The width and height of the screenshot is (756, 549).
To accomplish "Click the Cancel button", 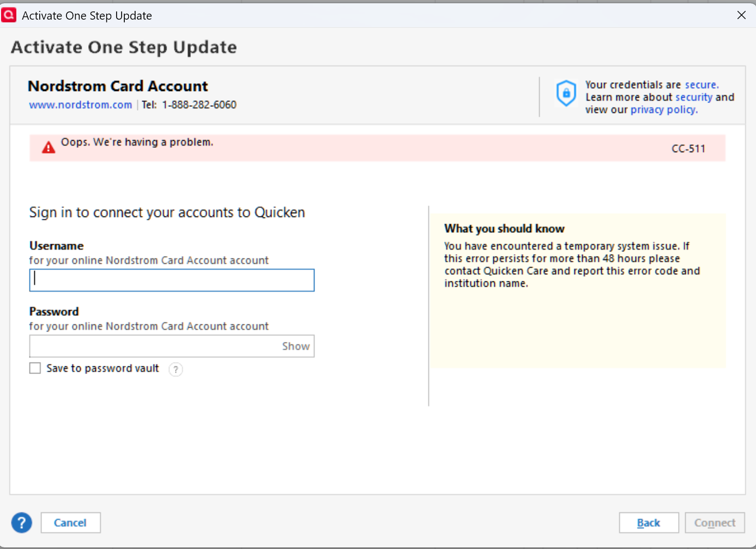I will click(70, 523).
